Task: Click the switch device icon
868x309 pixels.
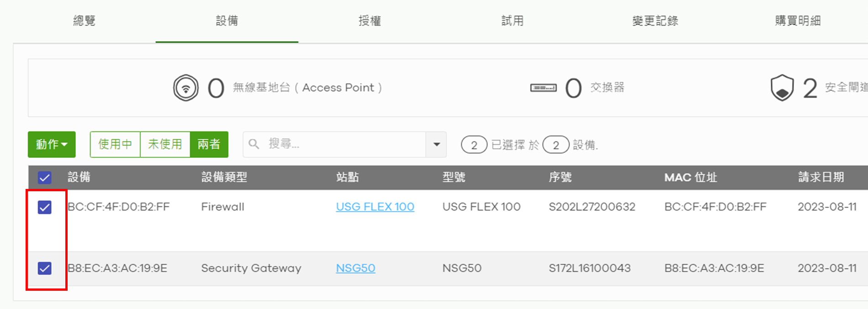Action: [x=543, y=88]
